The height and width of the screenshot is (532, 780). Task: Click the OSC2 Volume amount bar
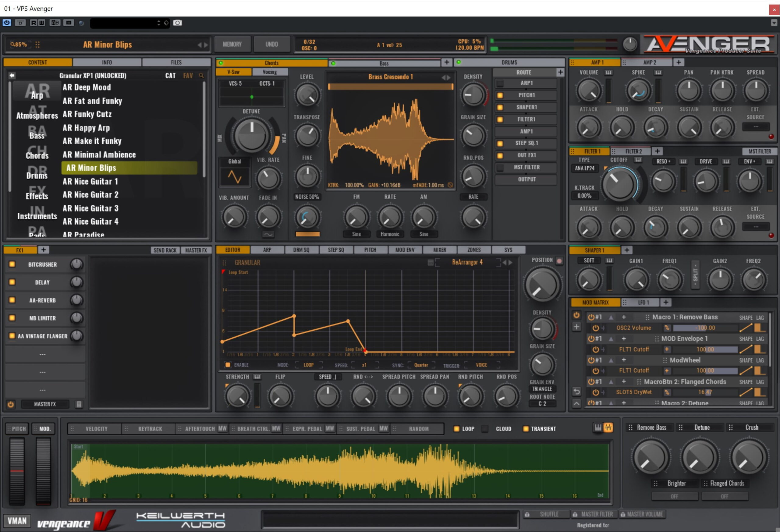coord(705,328)
